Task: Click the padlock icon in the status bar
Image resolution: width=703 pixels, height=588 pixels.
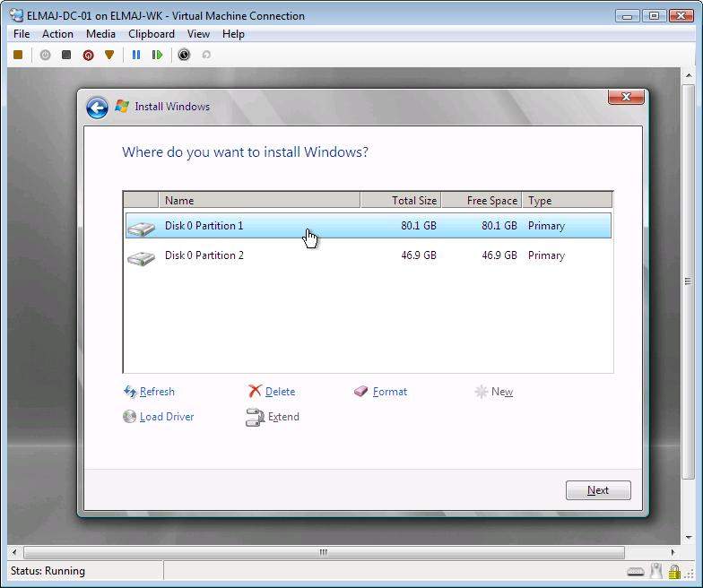Action: point(674,572)
